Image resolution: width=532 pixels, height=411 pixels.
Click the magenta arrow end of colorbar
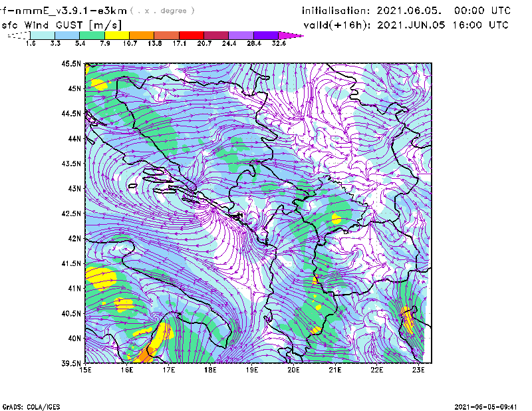coord(290,35)
